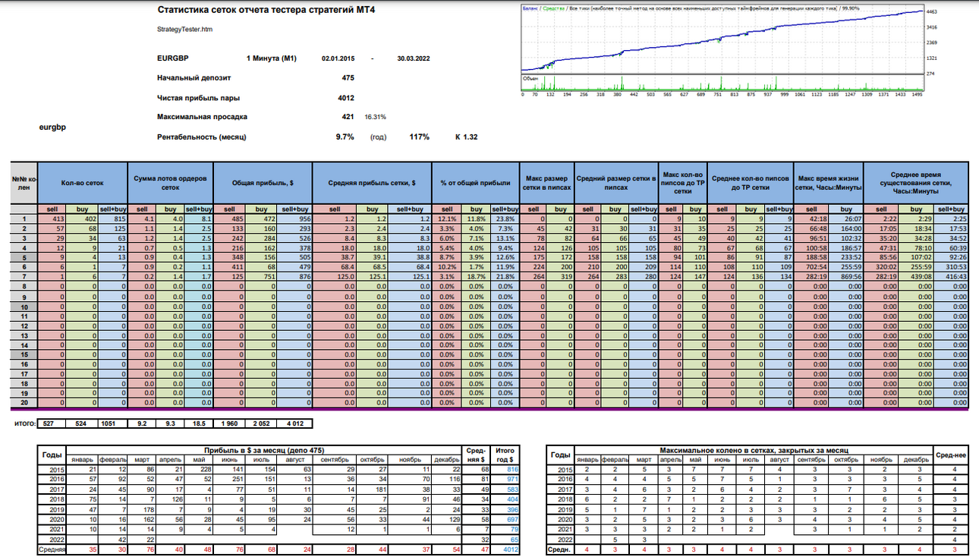
Task: Click the 'Максимальная просадка' label
Action: [202, 117]
